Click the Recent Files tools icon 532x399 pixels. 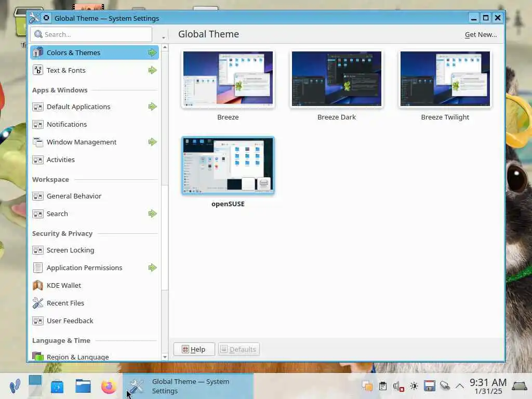coord(37,303)
